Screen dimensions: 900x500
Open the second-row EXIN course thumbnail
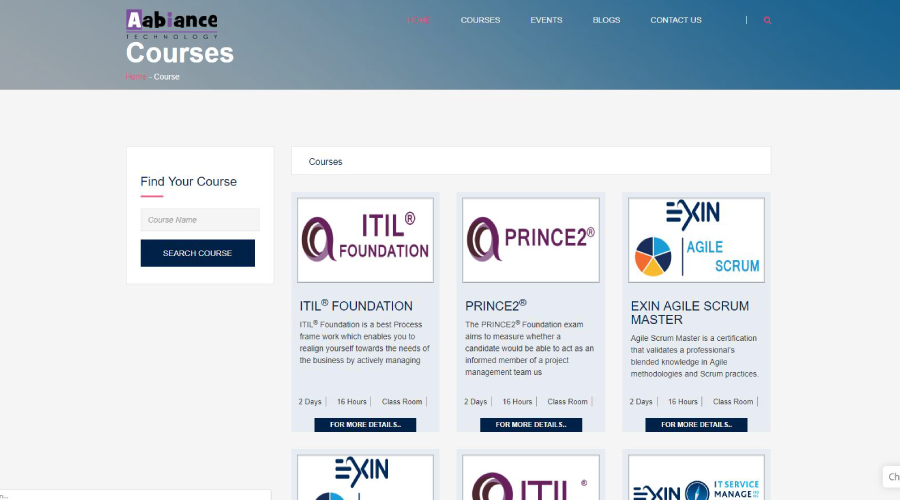tap(365, 478)
